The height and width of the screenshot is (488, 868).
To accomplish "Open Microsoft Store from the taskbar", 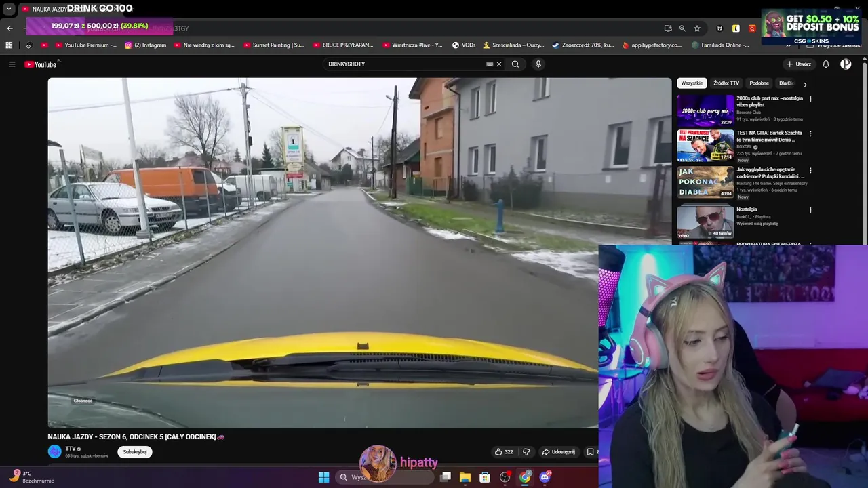I will (485, 477).
